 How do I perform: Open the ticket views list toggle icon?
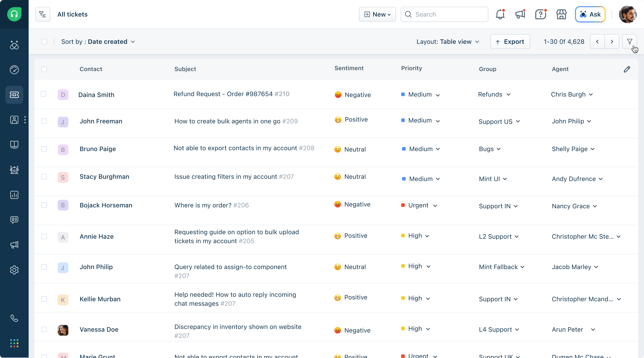43,14
